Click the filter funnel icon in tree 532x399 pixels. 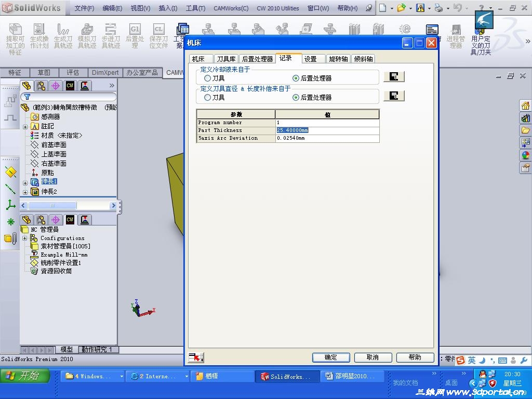coord(28,97)
